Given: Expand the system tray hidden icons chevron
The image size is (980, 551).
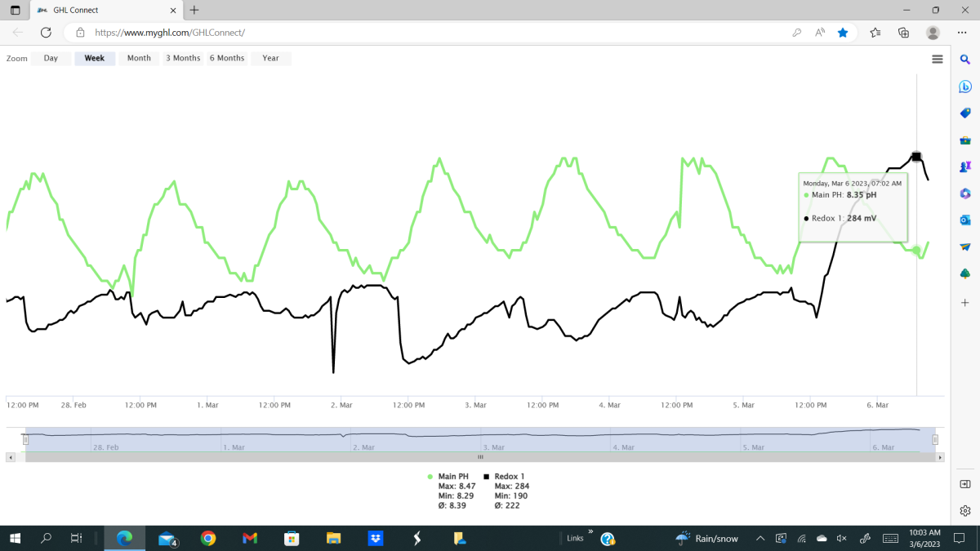Looking at the screenshot, I should coord(759,538).
